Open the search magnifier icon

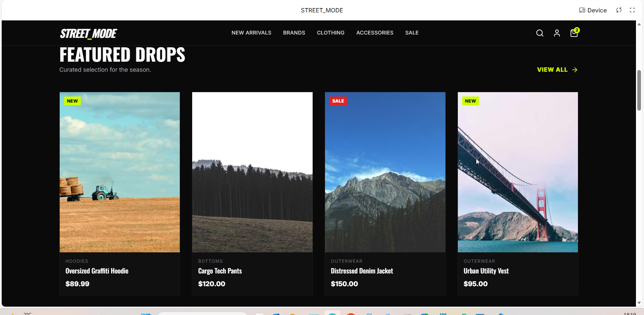(540, 33)
